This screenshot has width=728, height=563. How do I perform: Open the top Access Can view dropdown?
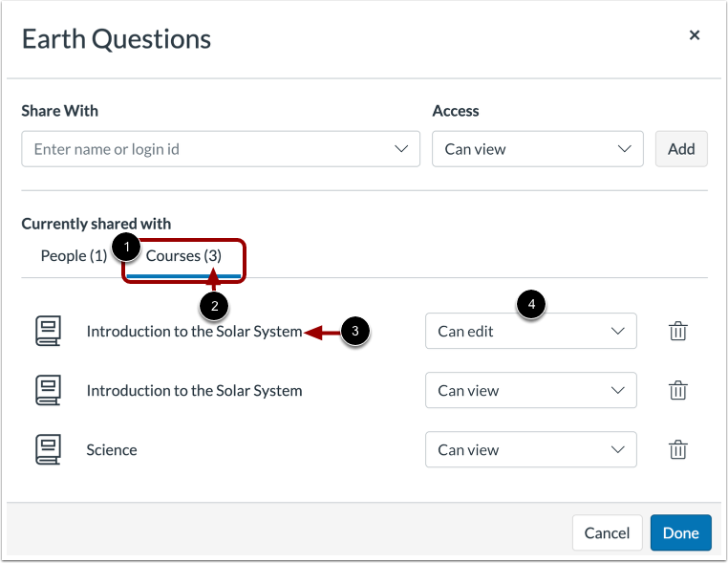(537, 149)
